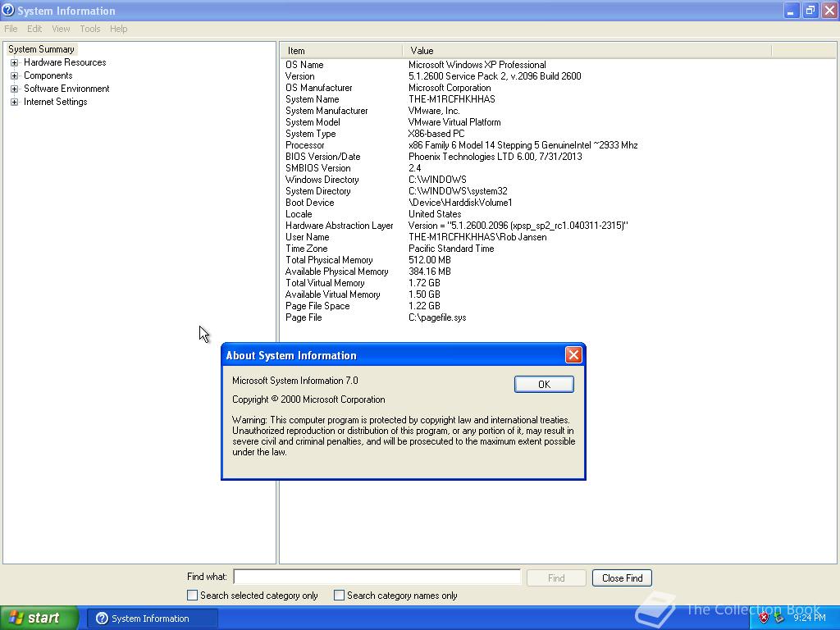Viewport: 840px width, 630px height.
Task: Select the Internet Settings tree label
Action: [55, 102]
